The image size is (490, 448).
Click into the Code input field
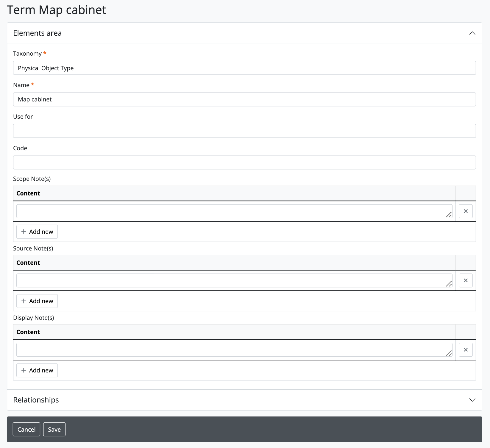pos(244,162)
